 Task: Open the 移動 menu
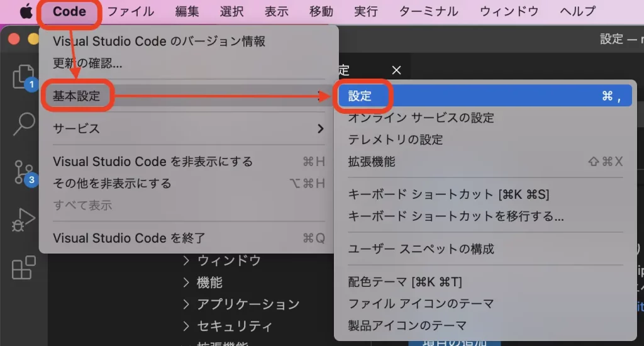coord(321,11)
